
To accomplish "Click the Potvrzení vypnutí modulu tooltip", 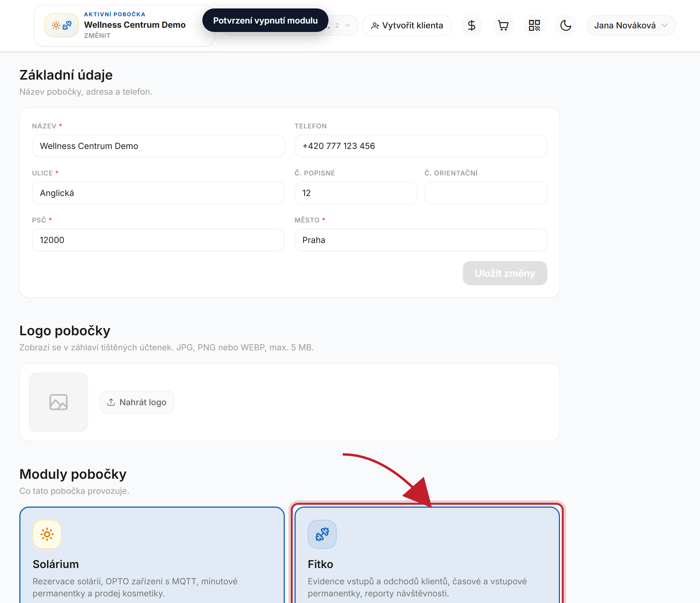I will pos(265,20).
